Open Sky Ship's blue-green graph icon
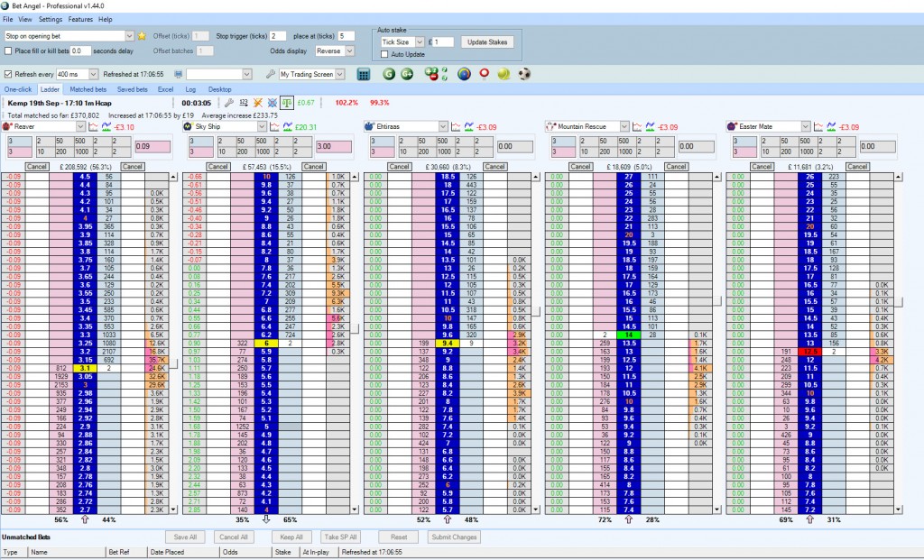Image resolution: width=924 pixels, height=560 pixels. (x=288, y=126)
